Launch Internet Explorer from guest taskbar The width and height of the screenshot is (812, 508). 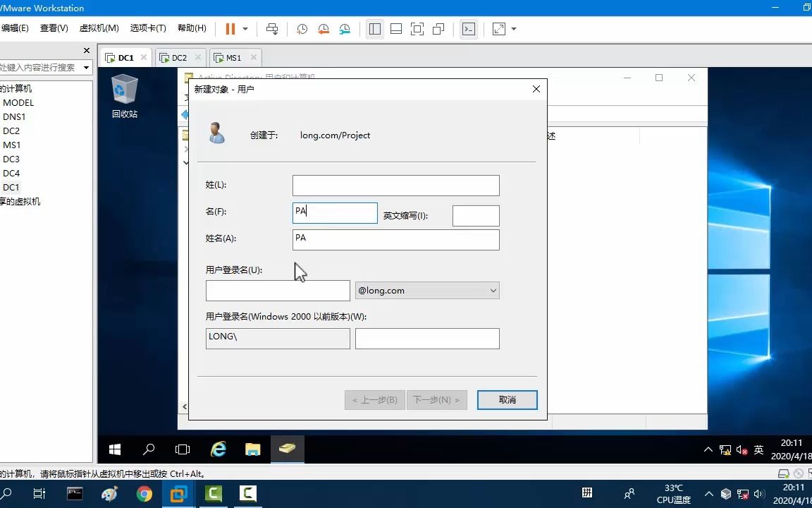point(218,449)
